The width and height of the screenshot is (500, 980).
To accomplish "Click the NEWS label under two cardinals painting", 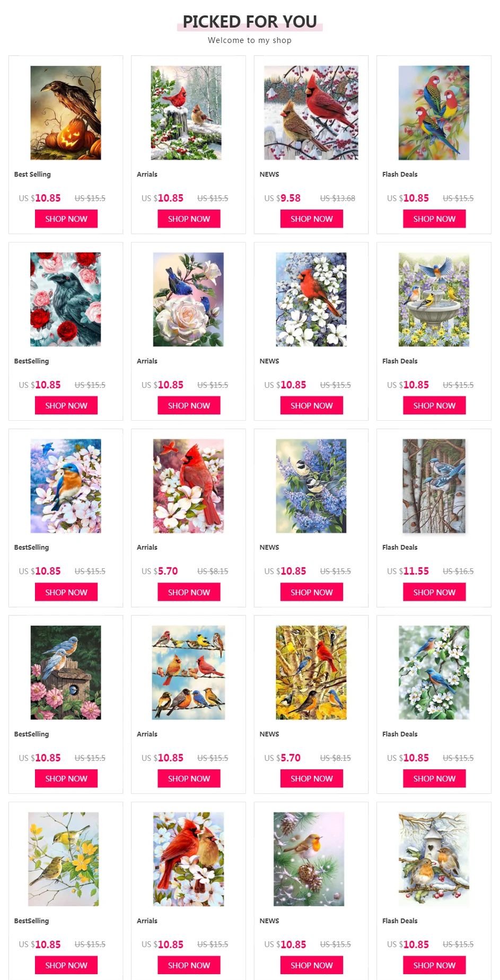I will coord(269,175).
